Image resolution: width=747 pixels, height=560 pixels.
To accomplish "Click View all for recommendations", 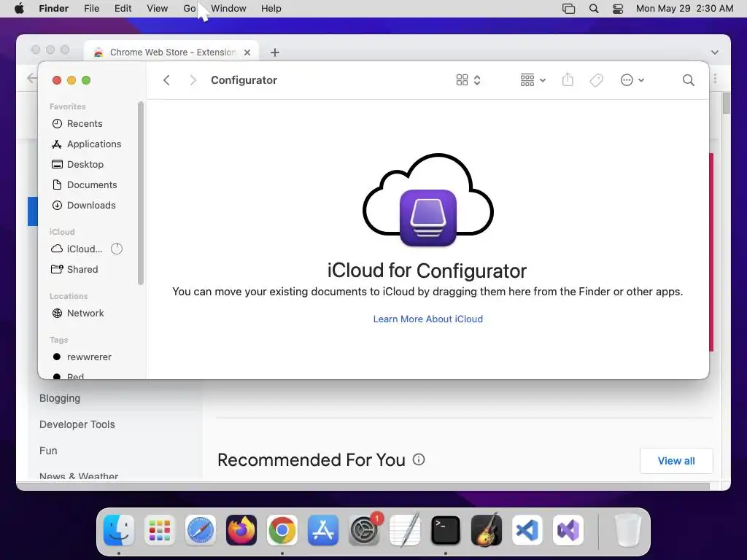I will pos(676,461).
